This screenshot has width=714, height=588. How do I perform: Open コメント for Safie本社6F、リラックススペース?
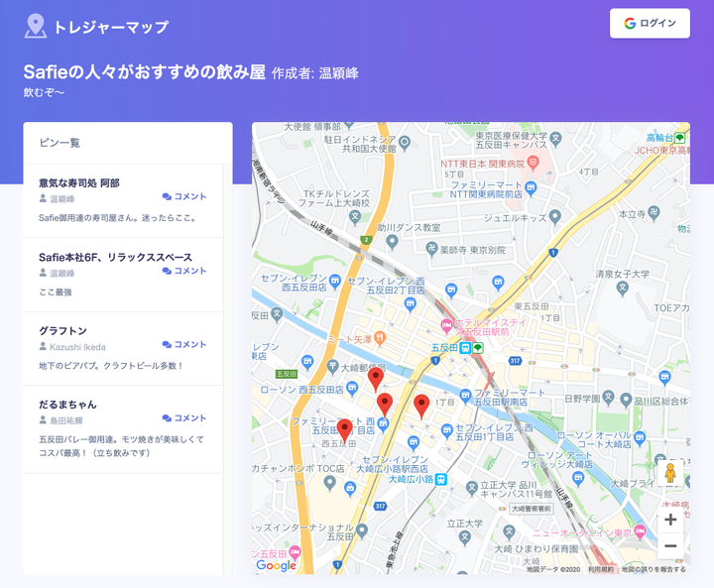[x=184, y=271]
